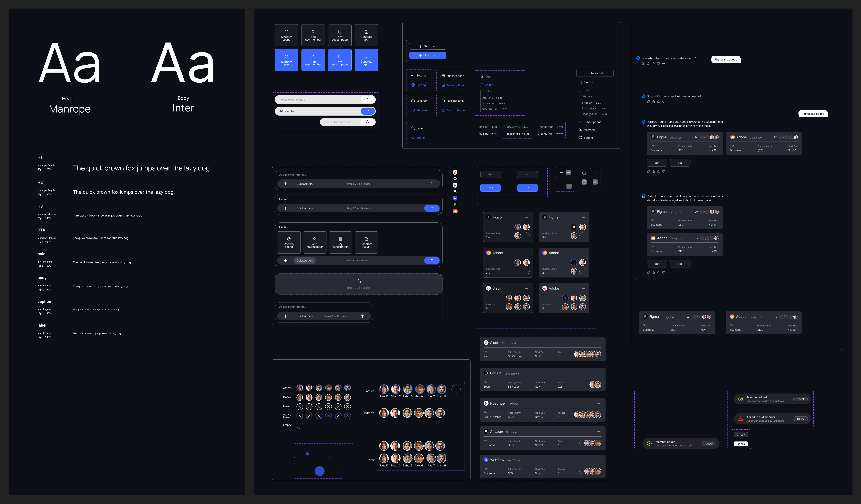Click the large blue circle swatch
Image resolution: width=861 pixels, height=504 pixels.
[x=319, y=471]
